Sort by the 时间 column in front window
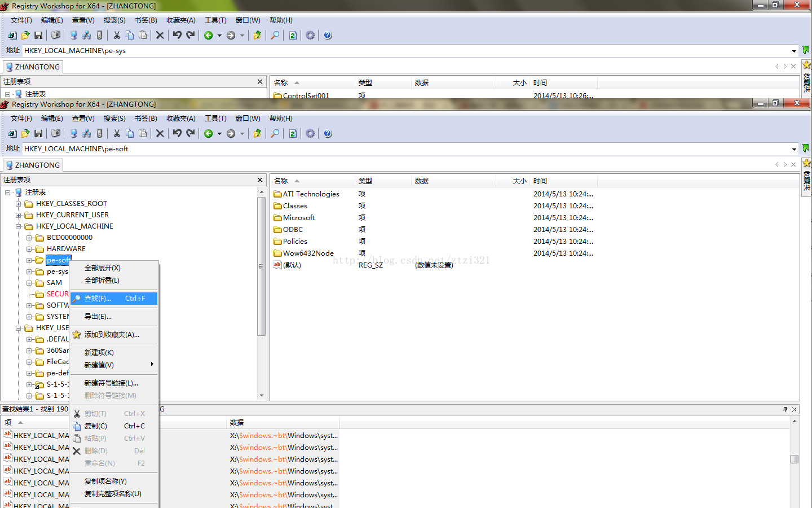The image size is (812, 508). click(564, 181)
